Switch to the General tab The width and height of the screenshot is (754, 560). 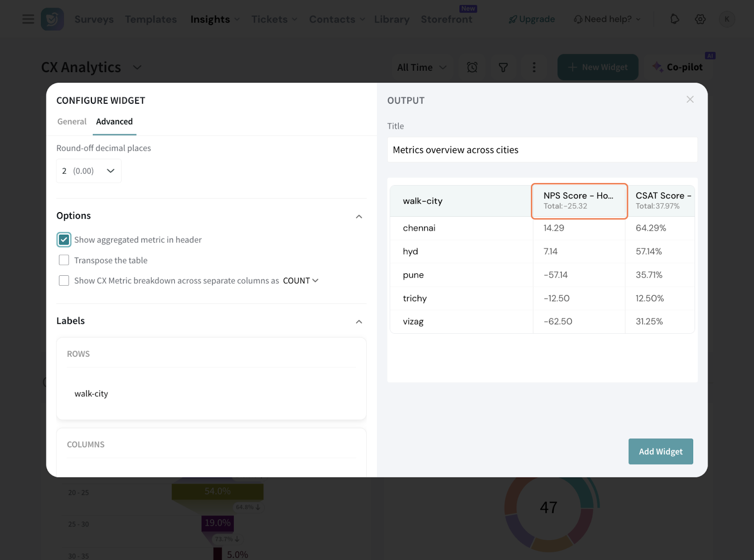click(72, 122)
